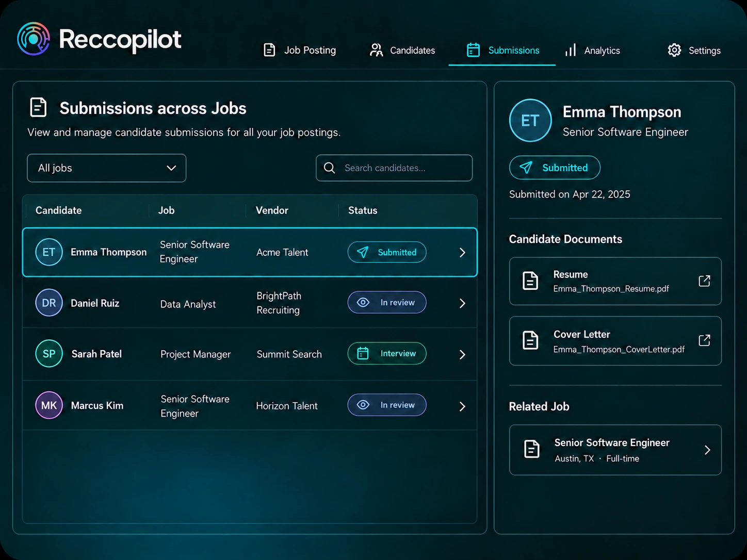Viewport: 747px width, 560px height.
Task: Switch to the Candidates tab
Action: point(402,50)
